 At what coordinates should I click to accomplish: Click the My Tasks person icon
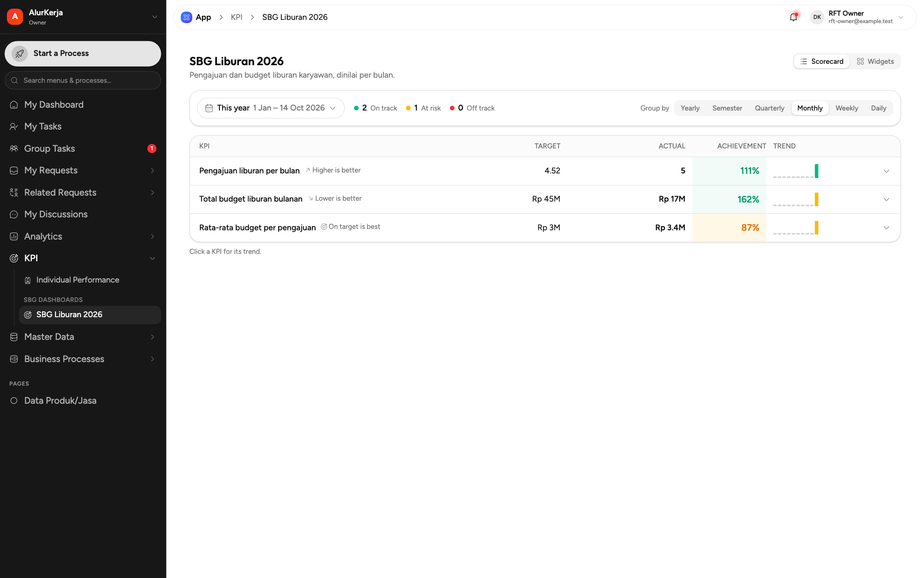14,127
